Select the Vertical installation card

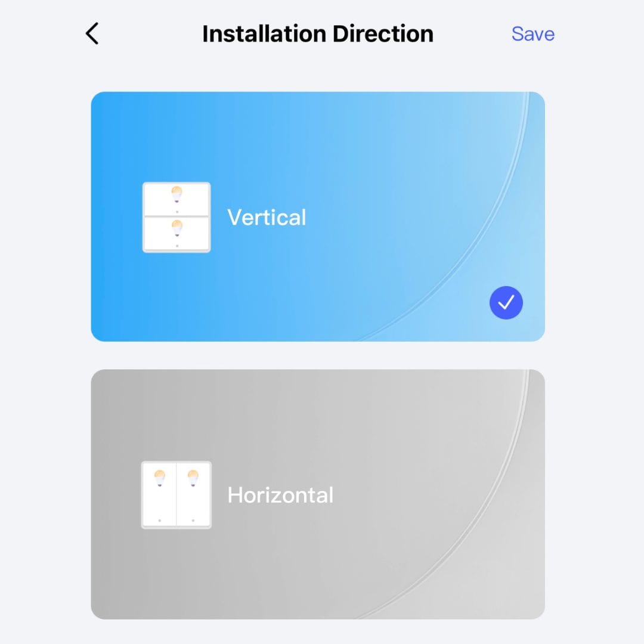(318, 216)
